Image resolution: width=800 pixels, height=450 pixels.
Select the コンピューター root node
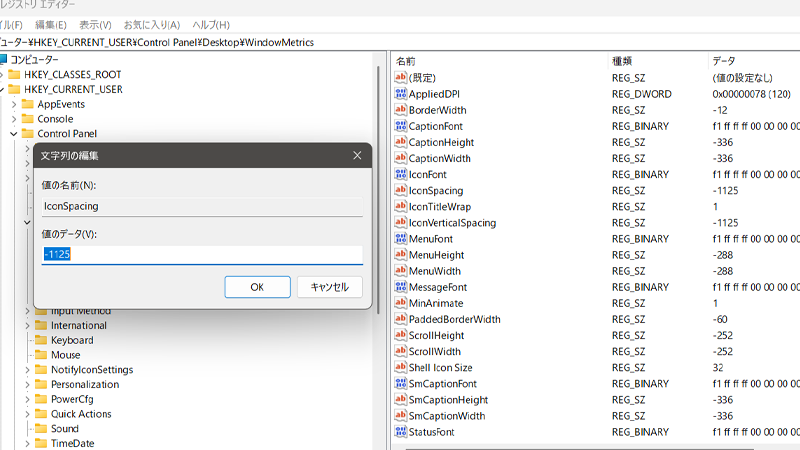click(35, 60)
